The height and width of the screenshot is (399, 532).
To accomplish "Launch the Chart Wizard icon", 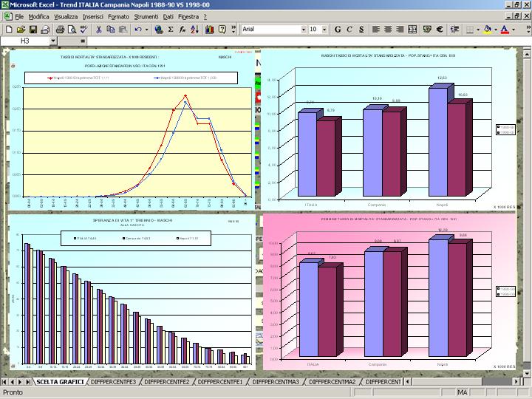I will (210, 30).
